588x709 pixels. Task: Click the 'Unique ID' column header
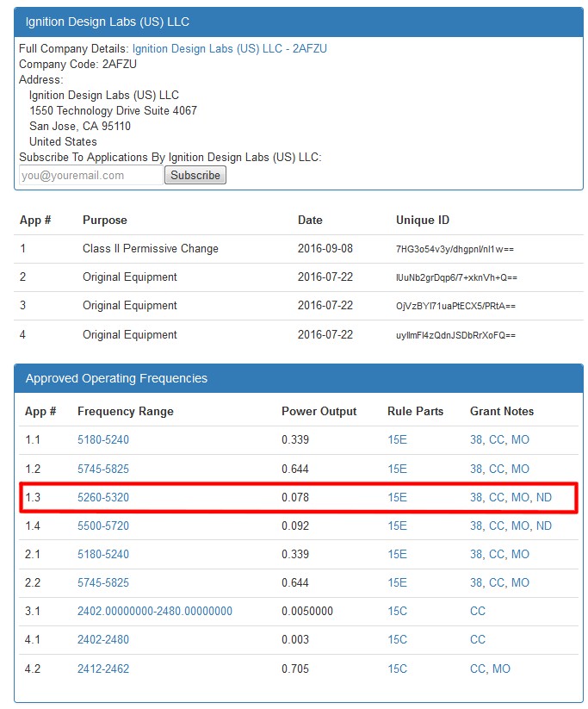(423, 221)
